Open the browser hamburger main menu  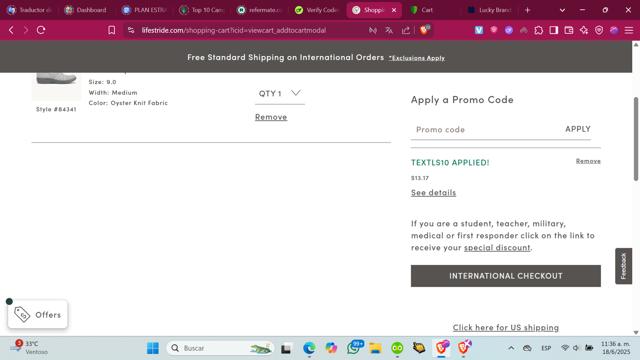(629, 30)
